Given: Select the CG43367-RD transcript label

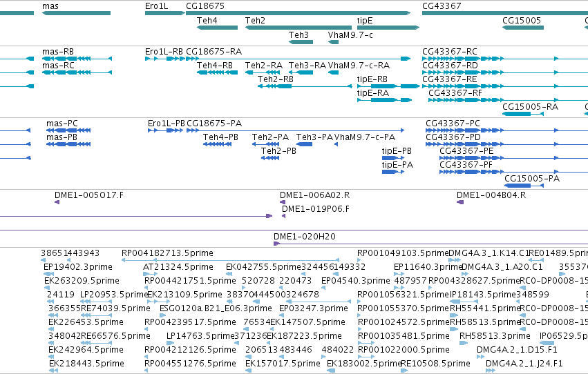Looking at the screenshot, I should coord(450,66).
